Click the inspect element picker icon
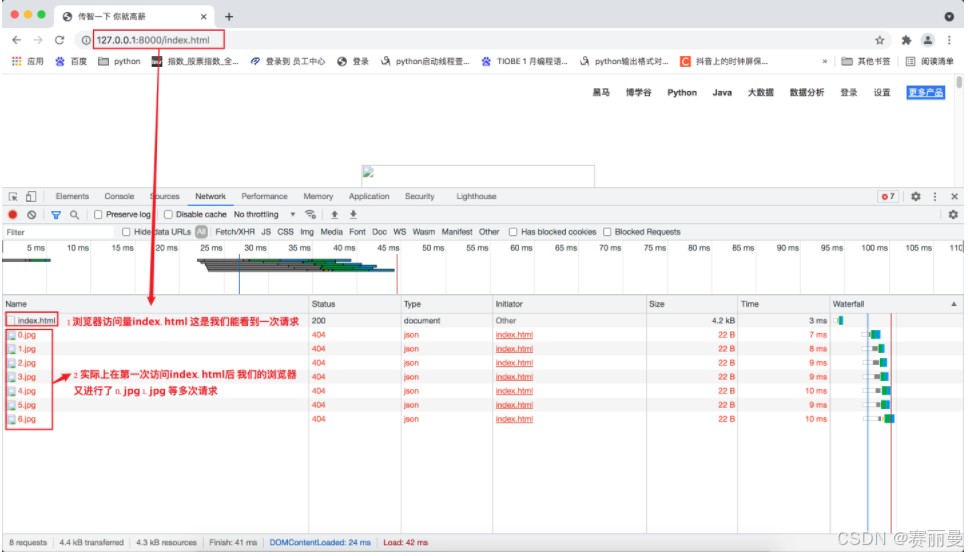The height and width of the screenshot is (556, 968). (13, 197)
